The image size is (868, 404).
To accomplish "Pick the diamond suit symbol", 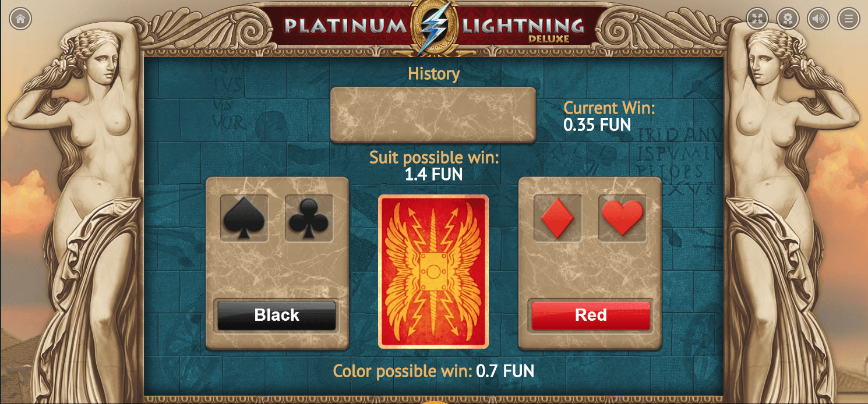I will click(558, 218).
